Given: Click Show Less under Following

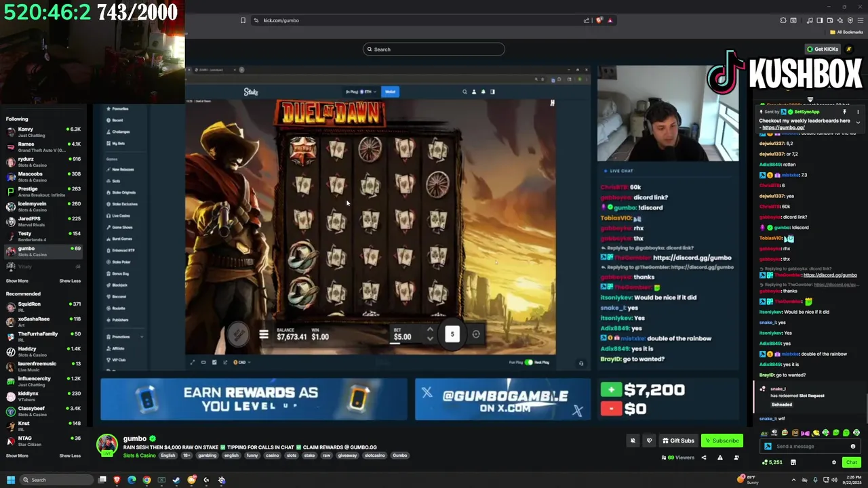Looking at the screenshot, I should 70,281.
